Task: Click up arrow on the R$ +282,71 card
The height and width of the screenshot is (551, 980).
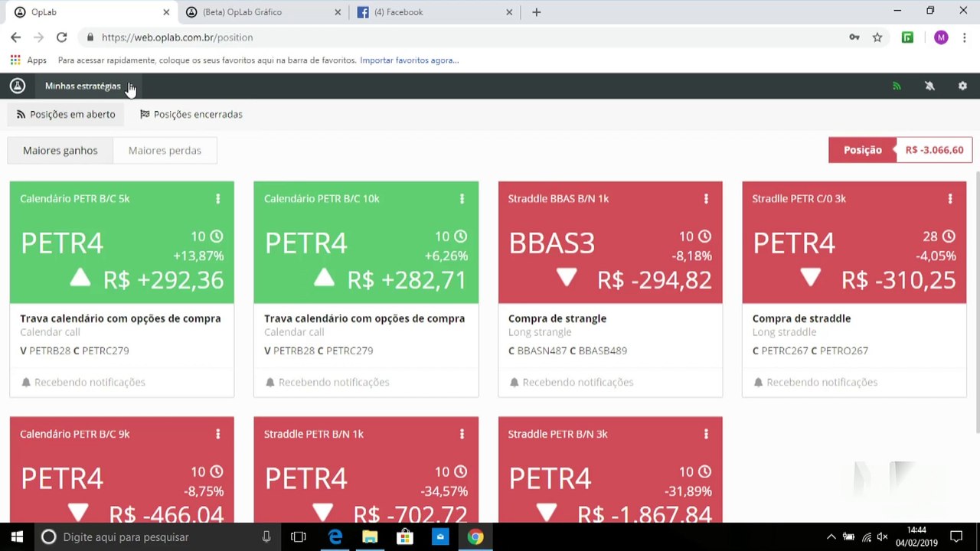Action: point(325,278)
